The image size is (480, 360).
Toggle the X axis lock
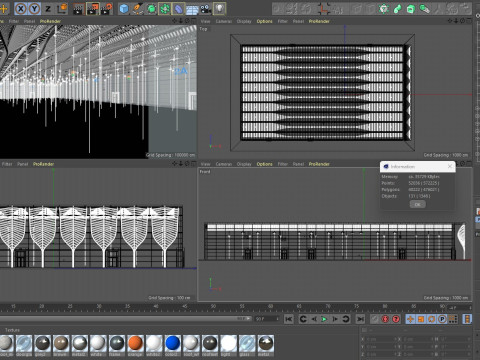[21, 9]
